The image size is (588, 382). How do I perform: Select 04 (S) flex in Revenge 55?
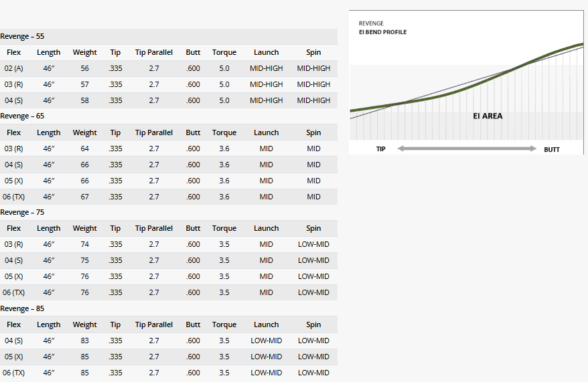13,101
